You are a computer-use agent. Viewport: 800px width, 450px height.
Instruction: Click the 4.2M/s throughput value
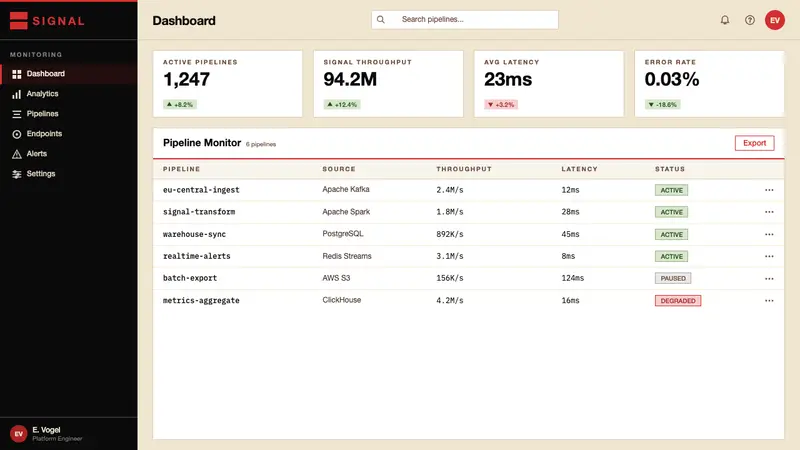click(450, 301)
